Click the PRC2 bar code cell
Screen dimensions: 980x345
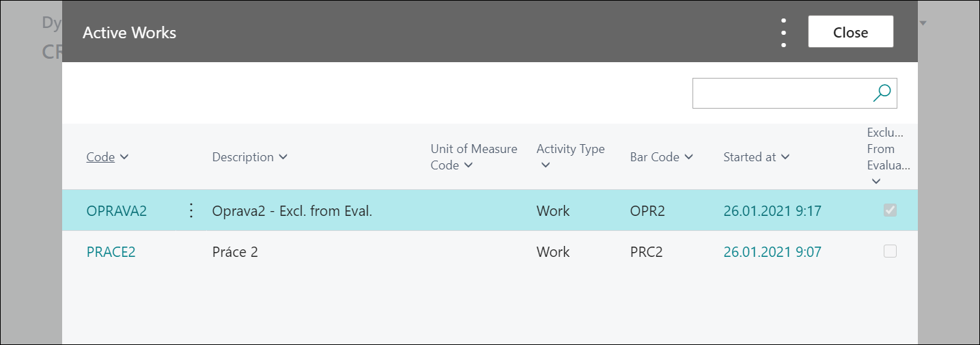646,251
